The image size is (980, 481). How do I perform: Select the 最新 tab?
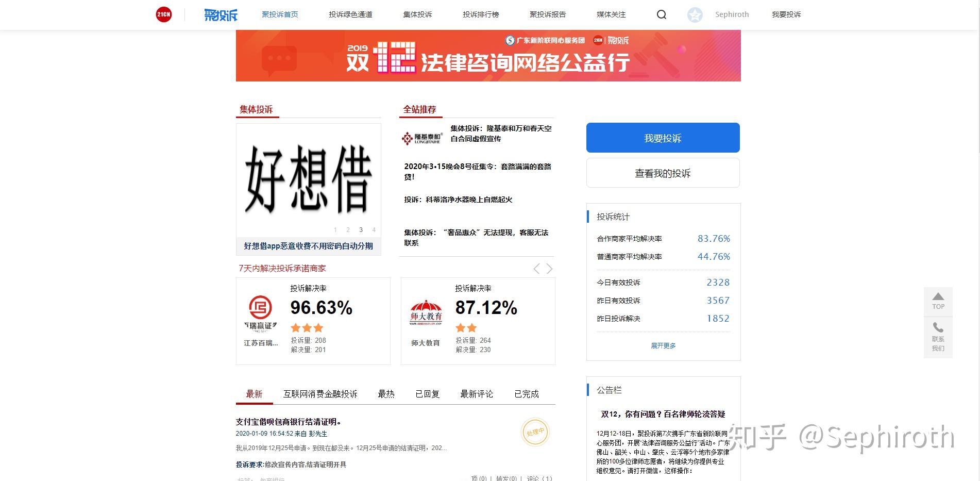(x=254, y=394)
